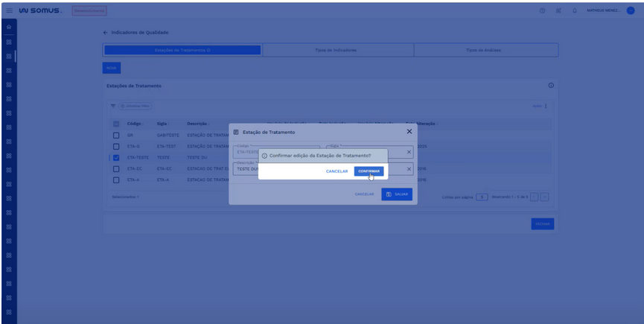Click the home icon in the sidebar
The image size is (644, 324).
pyautogui.click(x=8, y=28)
